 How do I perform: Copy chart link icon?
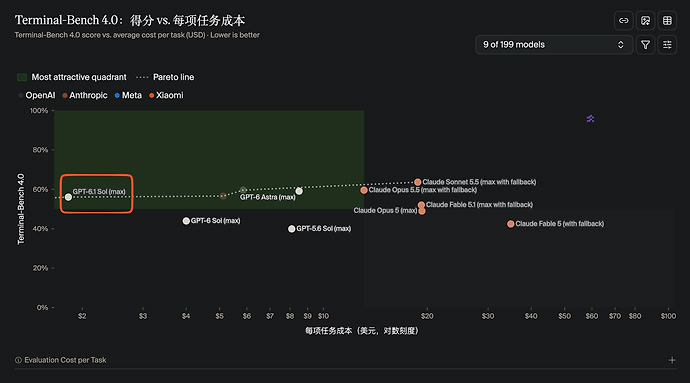[624, 21]
